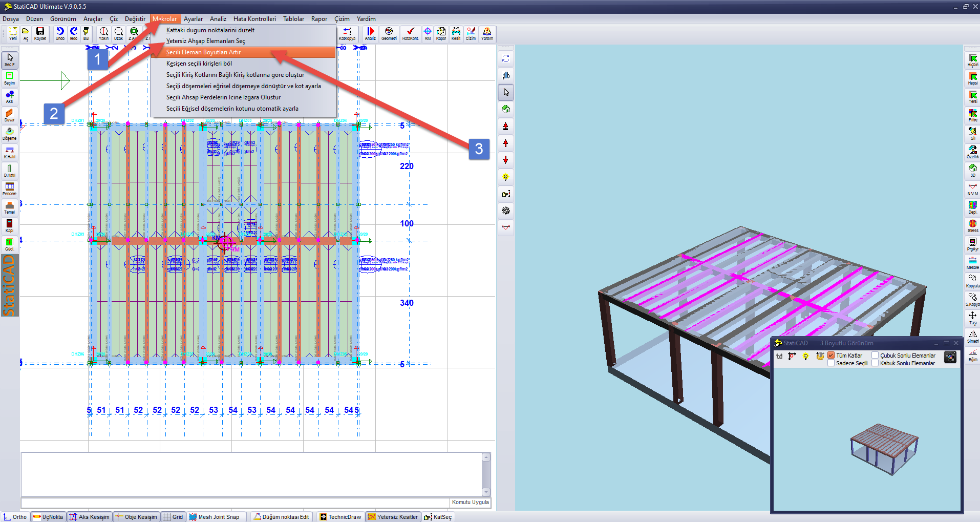Enable Çubuk Sonlu Elemanlar checkbox

[875, 355]
